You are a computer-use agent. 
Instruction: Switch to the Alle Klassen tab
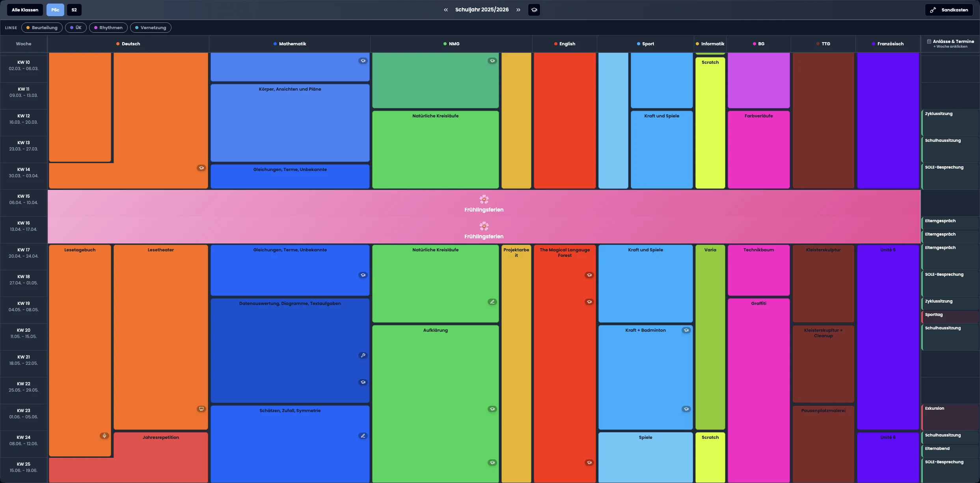(25, 10)
